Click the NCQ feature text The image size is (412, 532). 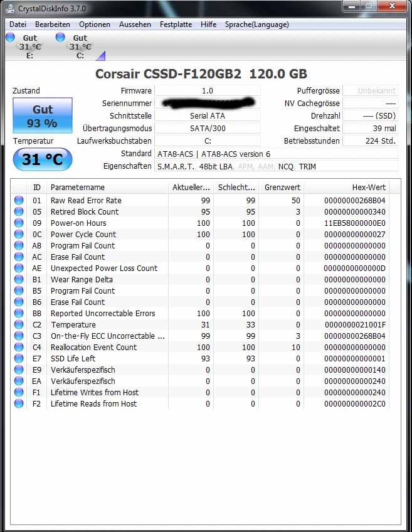coord(286,167)
